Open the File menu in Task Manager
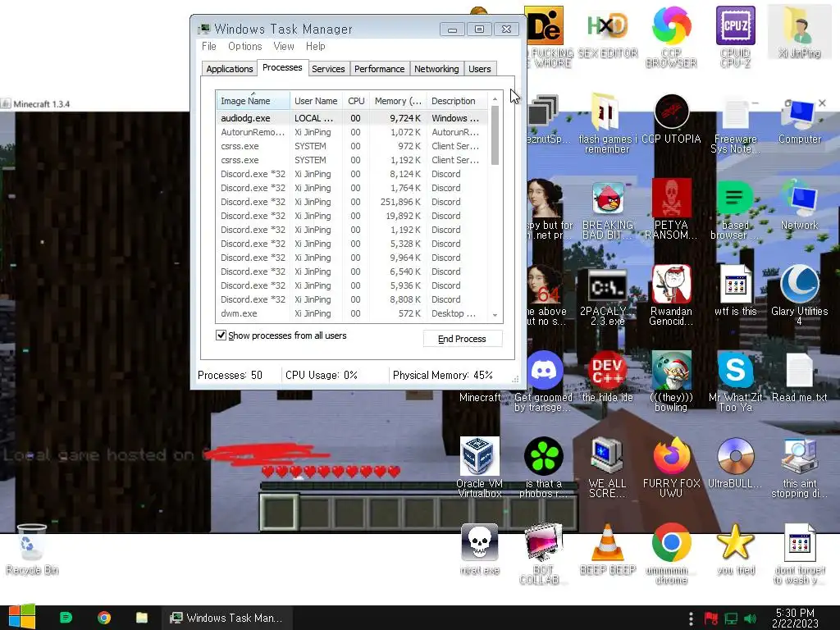 click(x=209, y=47)
